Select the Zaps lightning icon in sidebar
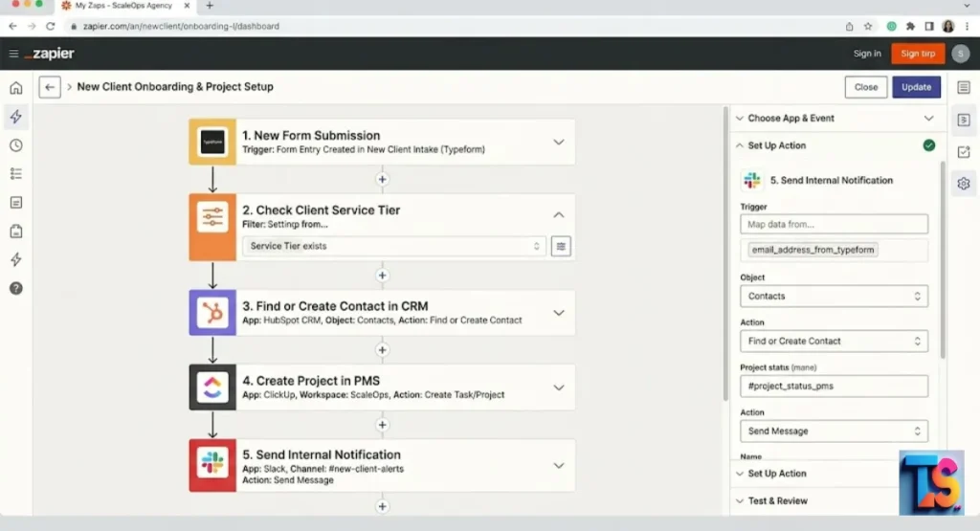Image resolution: width=980 pixels, height=531 pixels. coord(16,117)
